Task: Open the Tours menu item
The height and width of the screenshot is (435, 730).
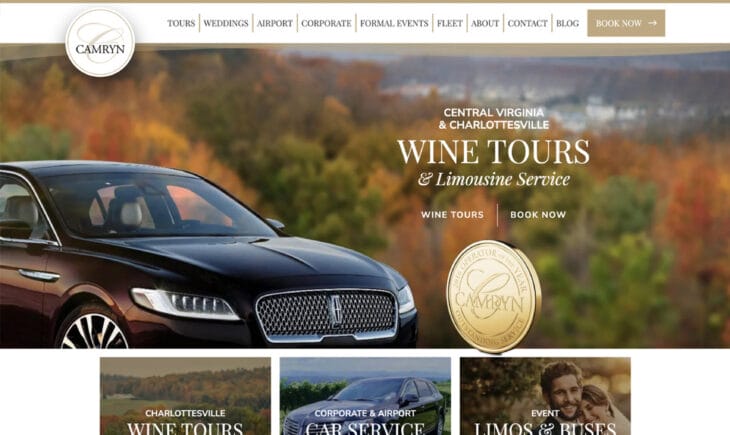Action: [x=181, y=23]
